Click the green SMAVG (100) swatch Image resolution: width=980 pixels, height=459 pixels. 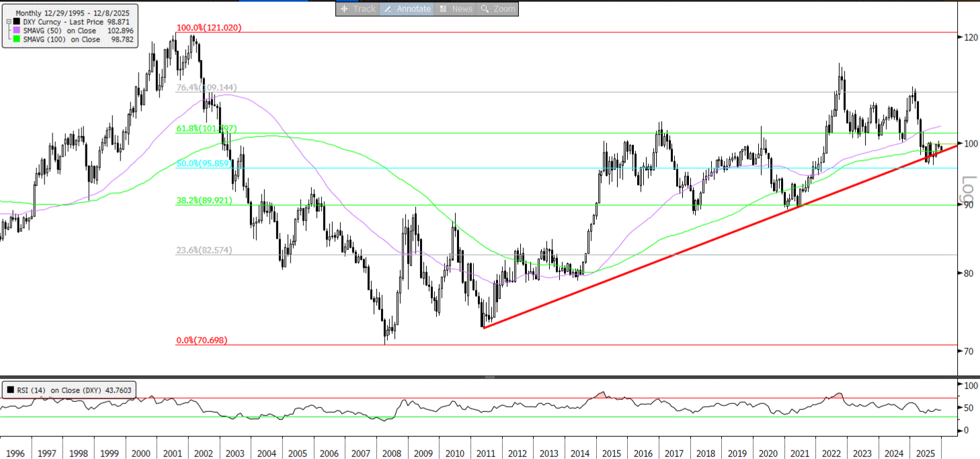coord(17,40)
